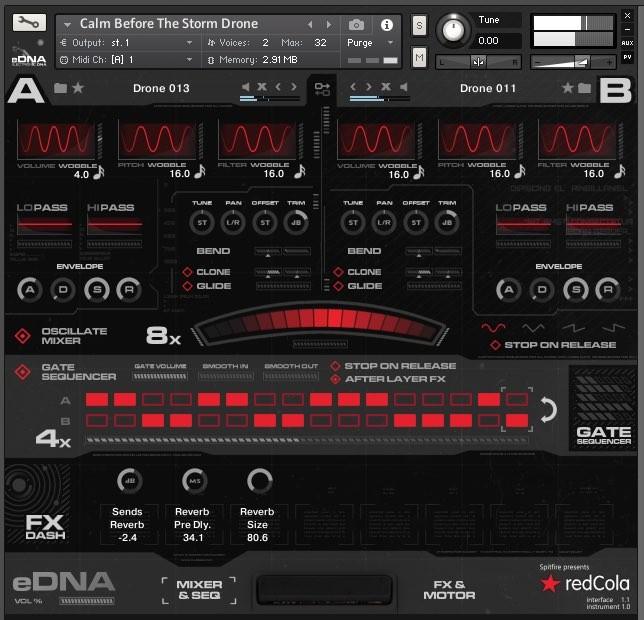Image resolution: width=644 pixels, height=620 pixels.
Task: Toggle last step in gate row B
Action: [517, 420]
